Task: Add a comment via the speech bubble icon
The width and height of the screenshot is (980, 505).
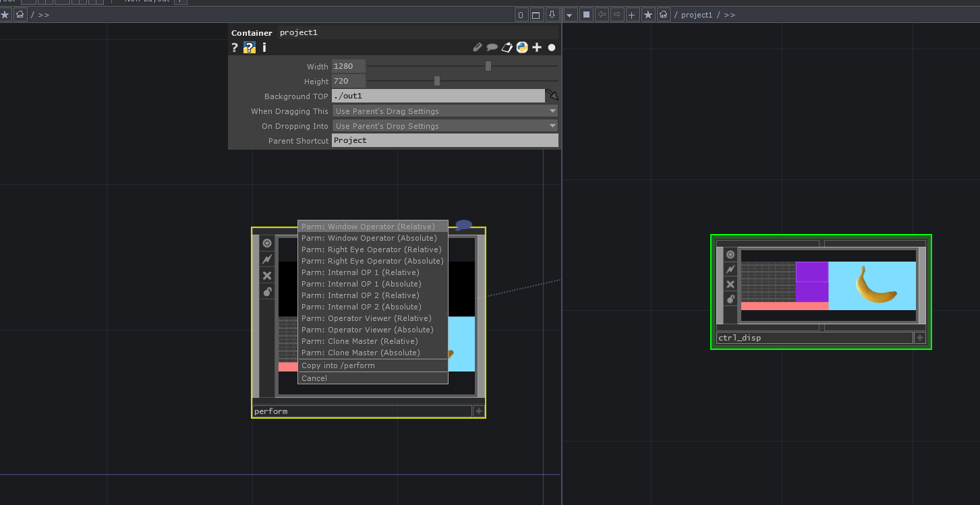Action: click(493, 47)
